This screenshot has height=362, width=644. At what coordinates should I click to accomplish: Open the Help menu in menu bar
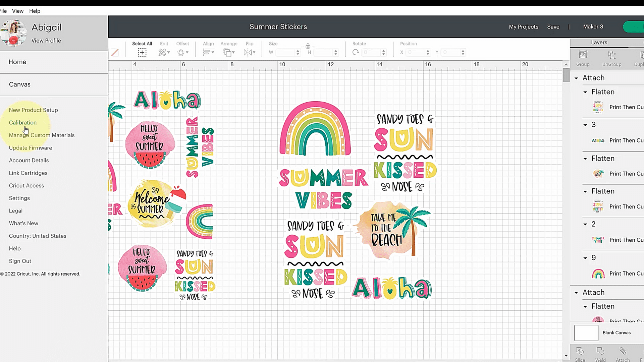pyautogui.click(x=35, y=11)
